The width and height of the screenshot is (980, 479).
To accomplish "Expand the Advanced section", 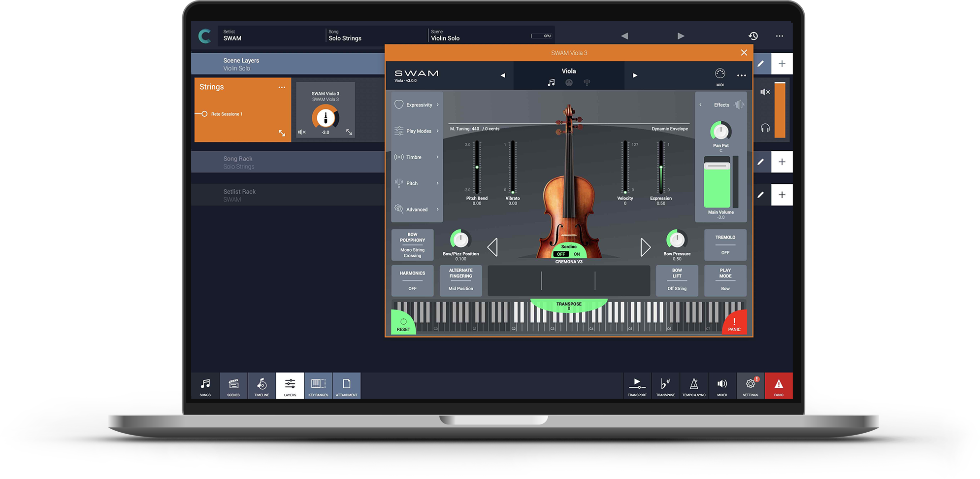I will (417, 209).
